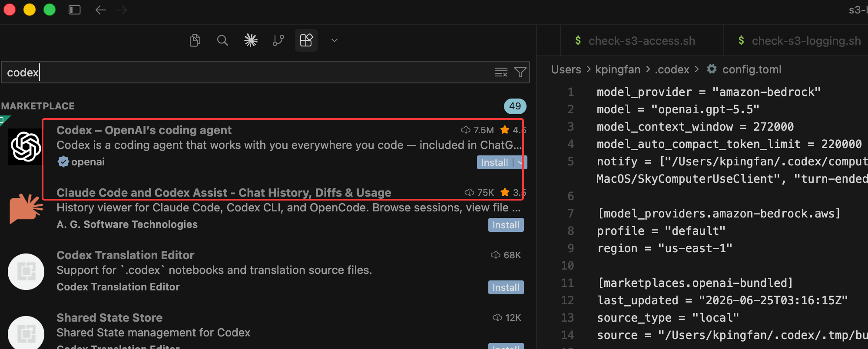Click the OpenAI logo extension icon

pos(26,147)
